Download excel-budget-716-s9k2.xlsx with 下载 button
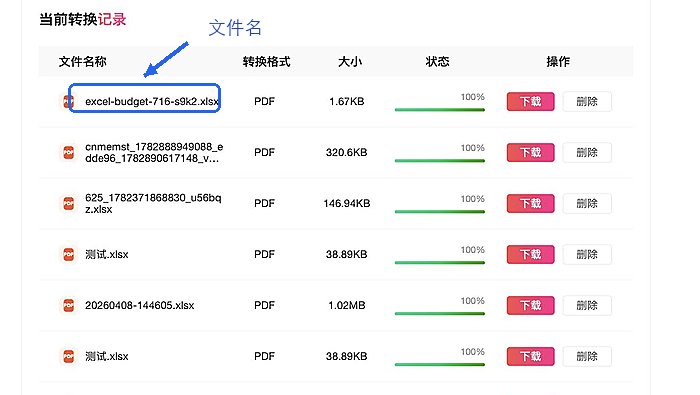This screenshot has height=395, width=700. [530, 102]
